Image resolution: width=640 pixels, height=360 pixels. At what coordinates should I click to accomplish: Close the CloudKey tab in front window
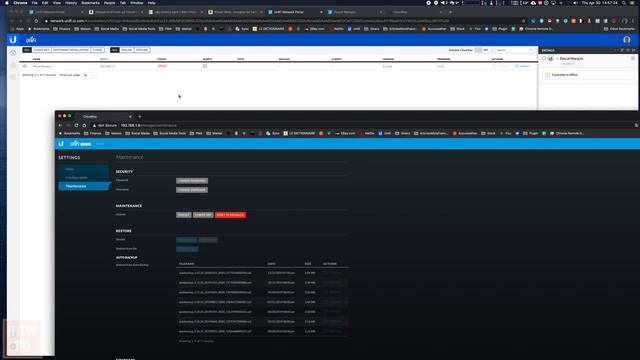[x=130, y=117]
